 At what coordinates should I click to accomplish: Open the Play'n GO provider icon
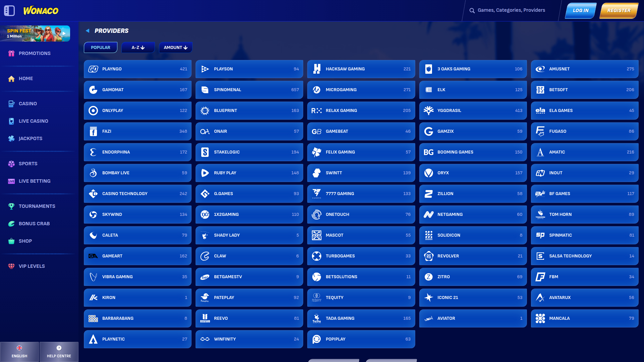click(x=93, y=69)
